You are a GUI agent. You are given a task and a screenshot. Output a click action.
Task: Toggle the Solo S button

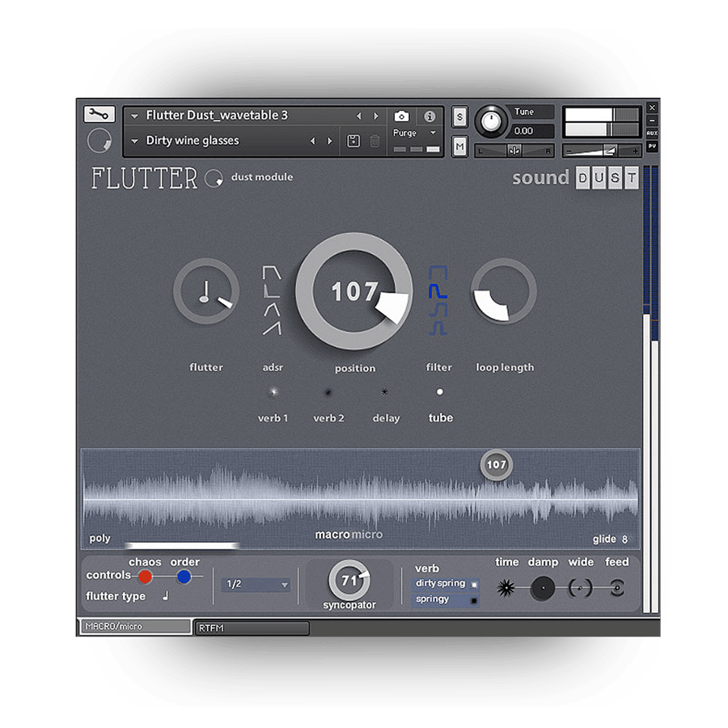(459, 116)
